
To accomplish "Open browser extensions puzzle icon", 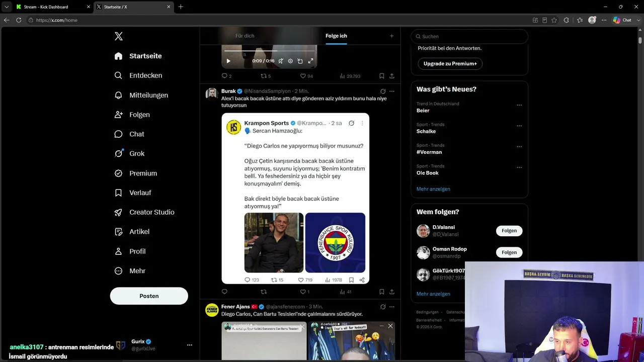I will 567,20.
